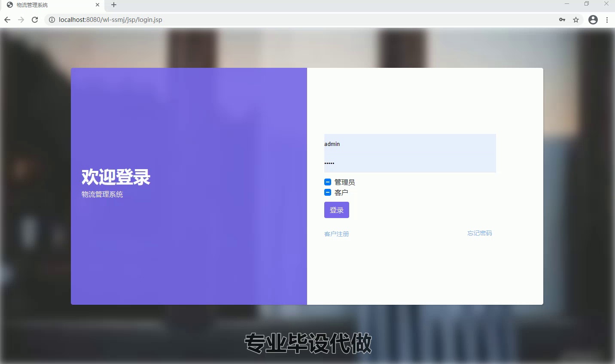
Task: Open the browser profile avatar icon
Action: 593,20
